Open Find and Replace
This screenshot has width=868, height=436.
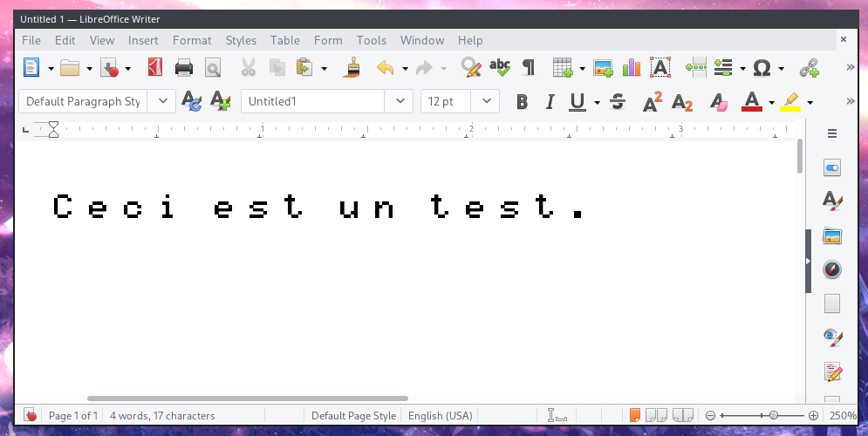point(471,67)
